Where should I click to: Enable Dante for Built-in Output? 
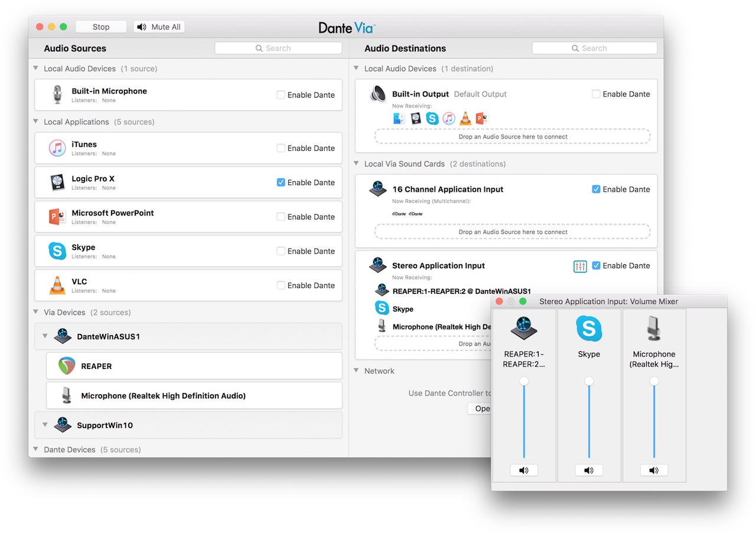596,94
